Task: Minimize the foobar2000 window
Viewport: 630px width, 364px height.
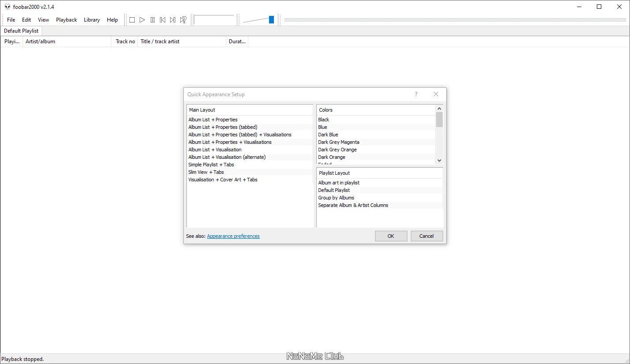Action: tap(579, 7)
